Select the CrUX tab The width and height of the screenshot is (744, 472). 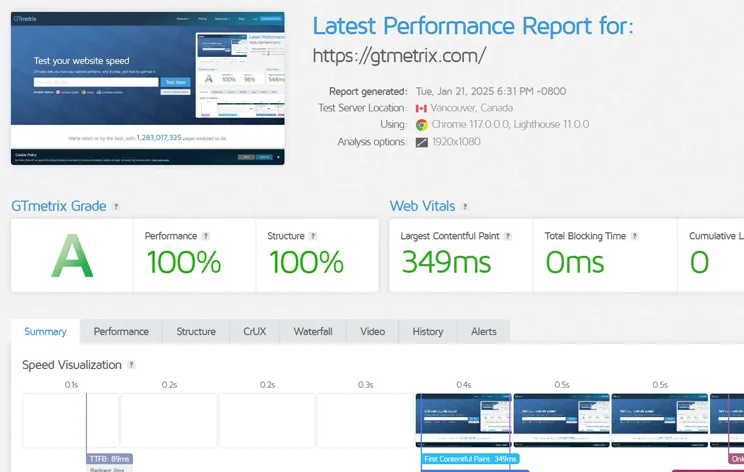(254, 332)
